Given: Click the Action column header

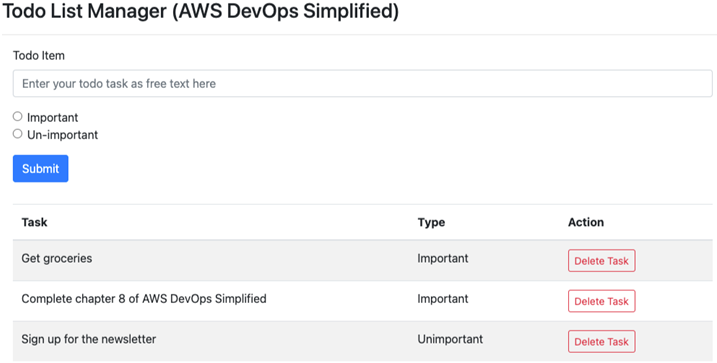Looking at the screenshot, I should 586,222.
